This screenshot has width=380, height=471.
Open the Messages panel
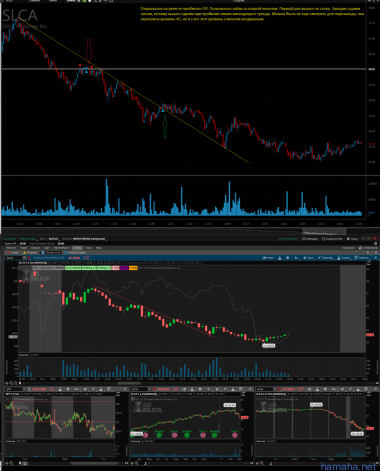[x=310, y=239]
